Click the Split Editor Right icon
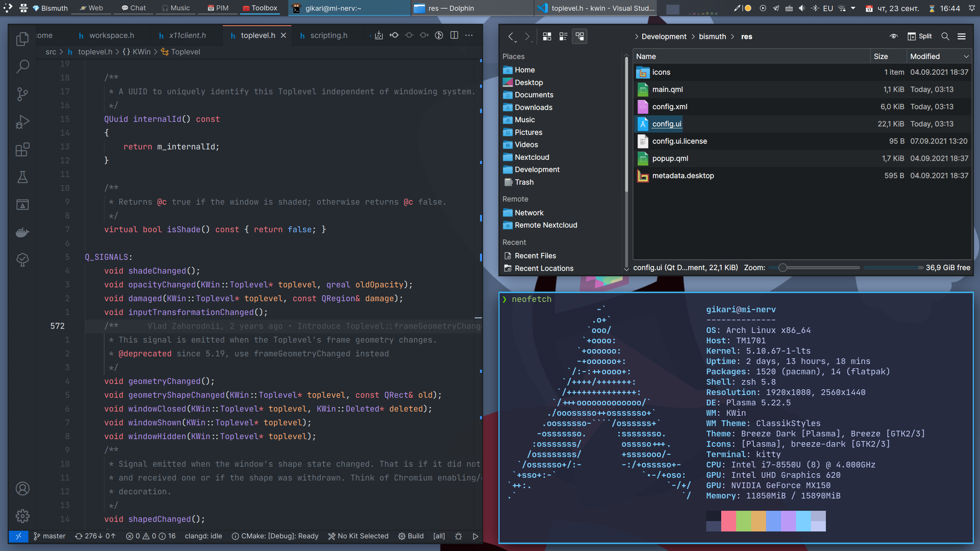This screenshot has height=551, width=980. [x=454, y=35]
